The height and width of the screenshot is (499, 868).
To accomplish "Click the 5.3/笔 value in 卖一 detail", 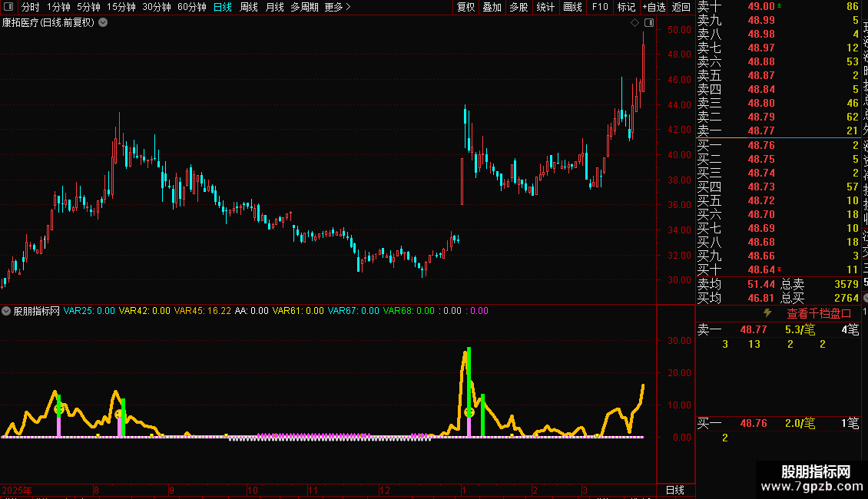I will pos(800,329).
